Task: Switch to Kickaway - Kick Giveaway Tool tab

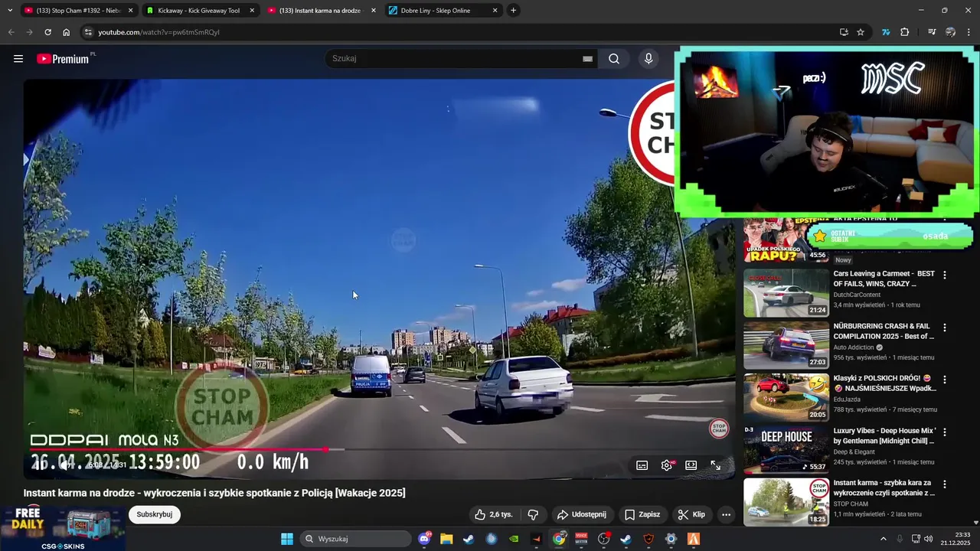Action: [x=199, y=11]
